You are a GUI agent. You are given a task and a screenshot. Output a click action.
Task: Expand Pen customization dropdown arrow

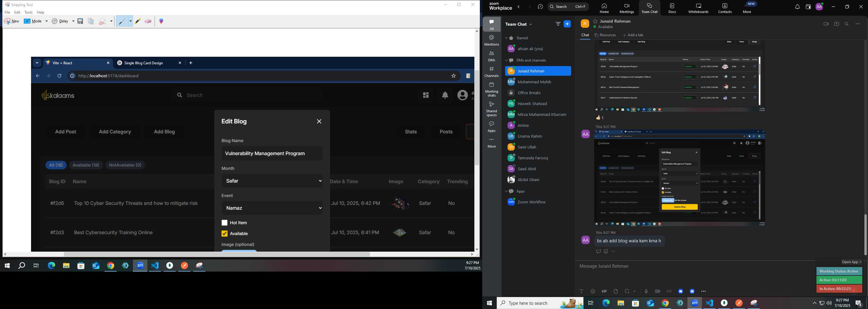(x=131, y=21)
